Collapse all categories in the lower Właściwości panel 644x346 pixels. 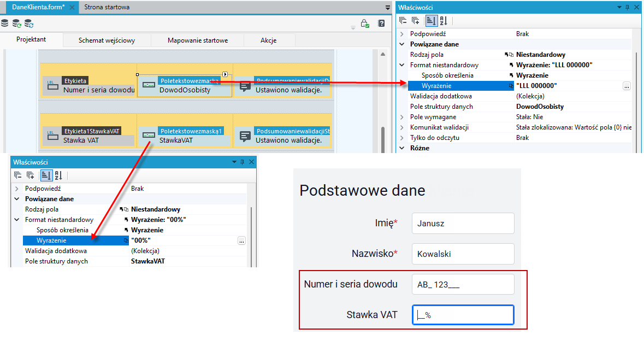17,175
